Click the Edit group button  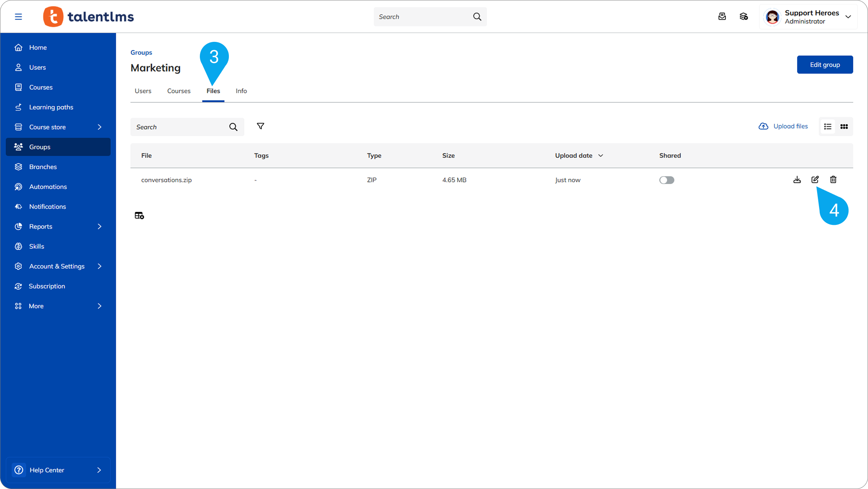(825, 65)
